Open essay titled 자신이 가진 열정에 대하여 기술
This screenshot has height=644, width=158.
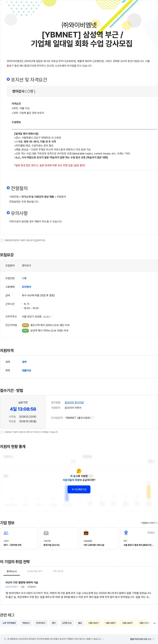22,582
